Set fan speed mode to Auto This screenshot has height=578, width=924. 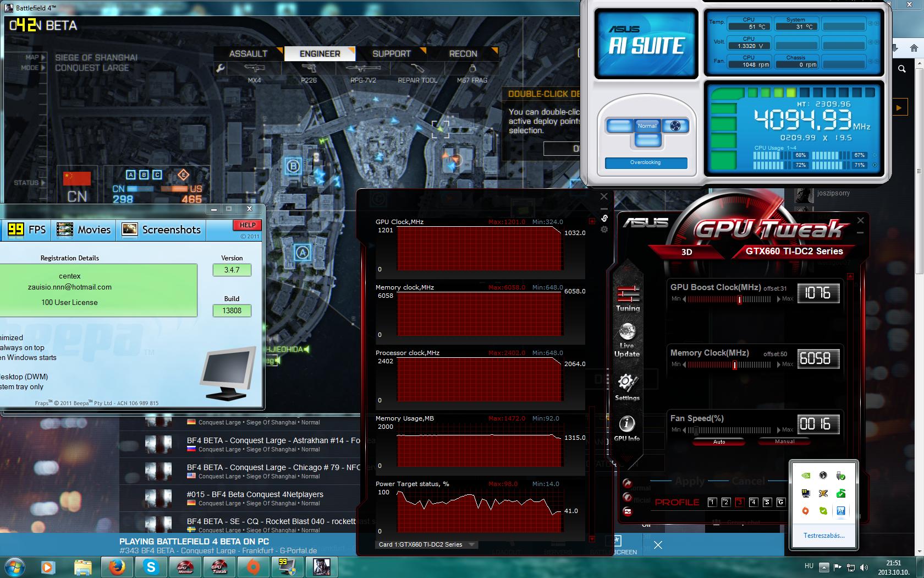719,441
